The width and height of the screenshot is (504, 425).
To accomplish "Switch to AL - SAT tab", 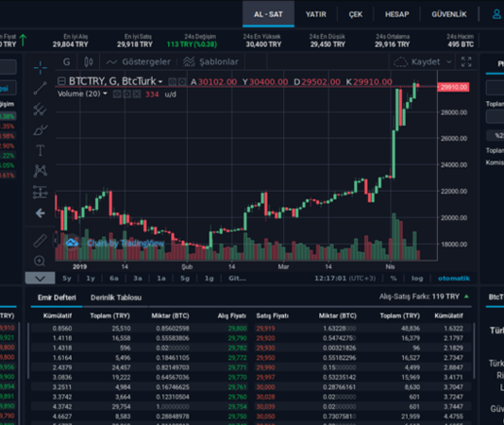I will click(268, 14).
